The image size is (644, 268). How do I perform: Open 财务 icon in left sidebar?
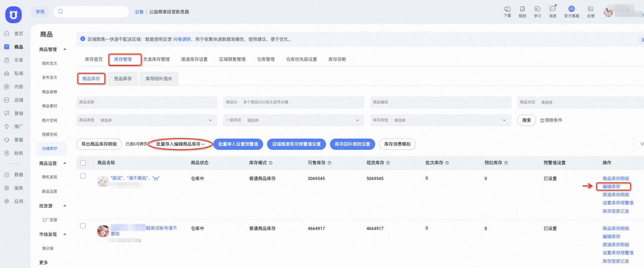(x=7, y=153)
